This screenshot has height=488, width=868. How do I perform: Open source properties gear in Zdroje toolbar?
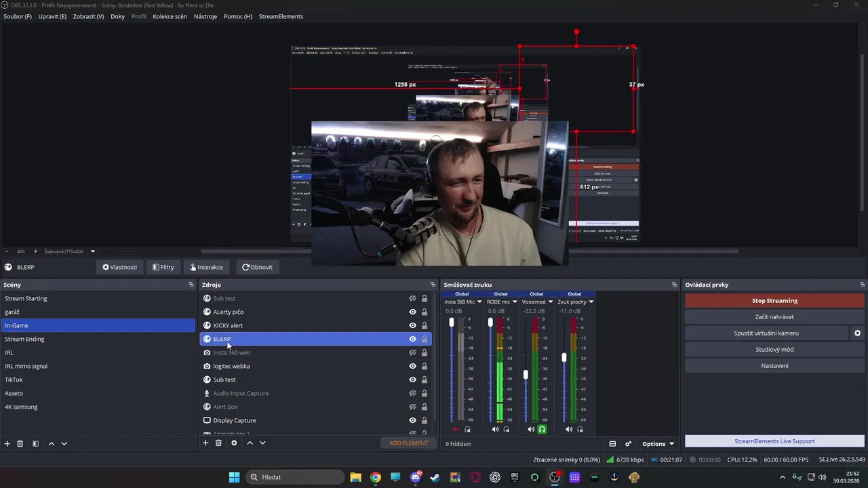pyautogui.click(x=234, y=443)
